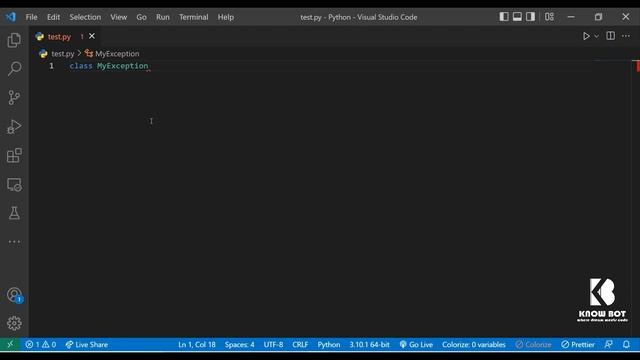
Task: Close the test.py tab
Action: 92,36
